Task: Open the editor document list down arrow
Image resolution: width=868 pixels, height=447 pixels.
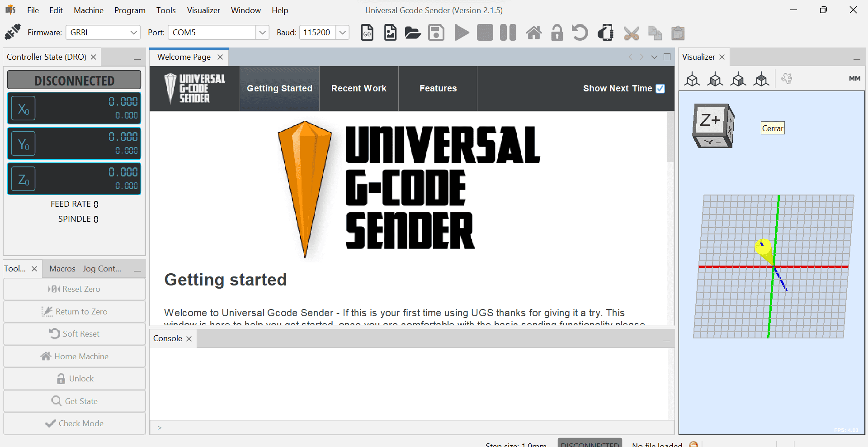Action: (x=654, y=57)
